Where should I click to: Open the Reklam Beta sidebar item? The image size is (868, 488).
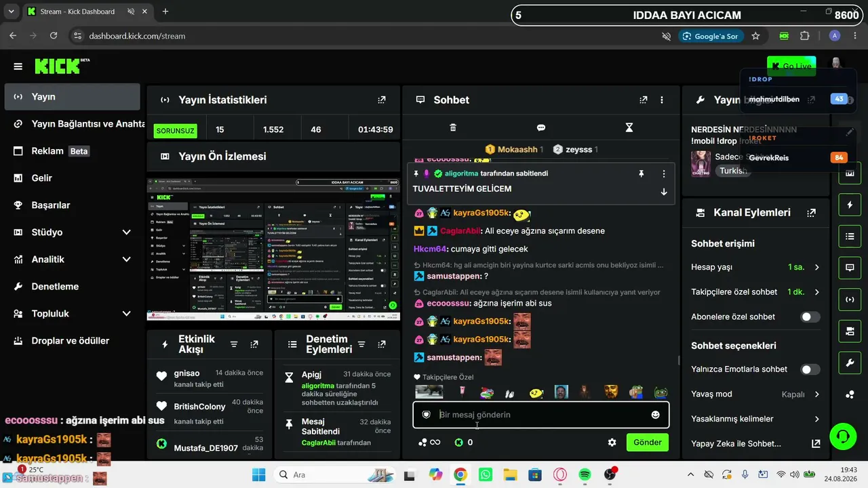[72, 151]
